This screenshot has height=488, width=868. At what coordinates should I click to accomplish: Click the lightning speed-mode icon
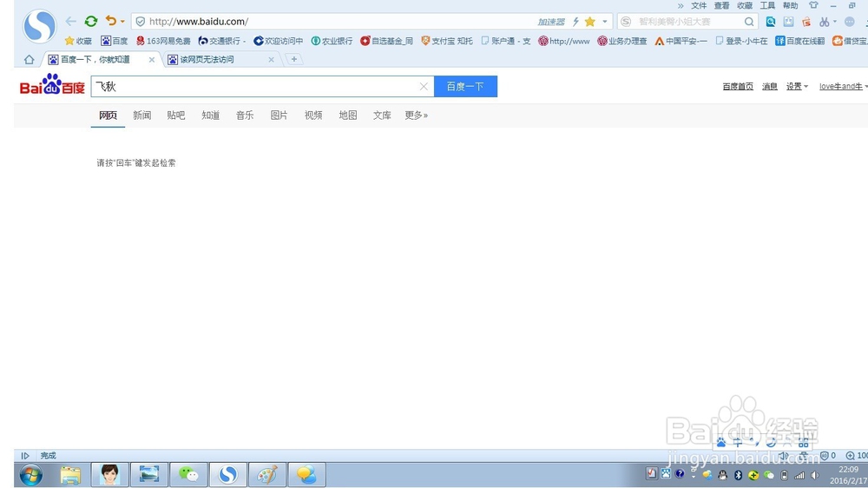point(575,22)
